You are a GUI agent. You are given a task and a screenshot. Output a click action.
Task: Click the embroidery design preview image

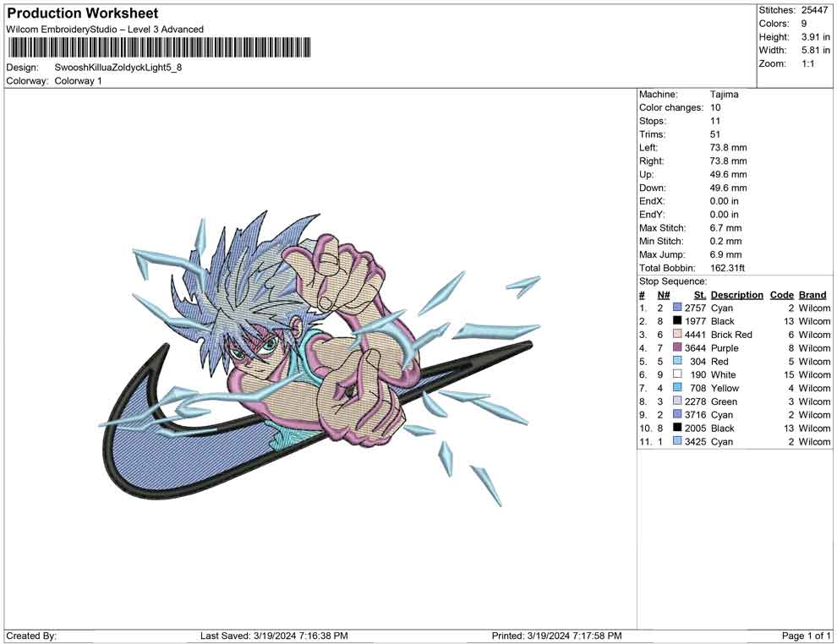coord(320,358)
